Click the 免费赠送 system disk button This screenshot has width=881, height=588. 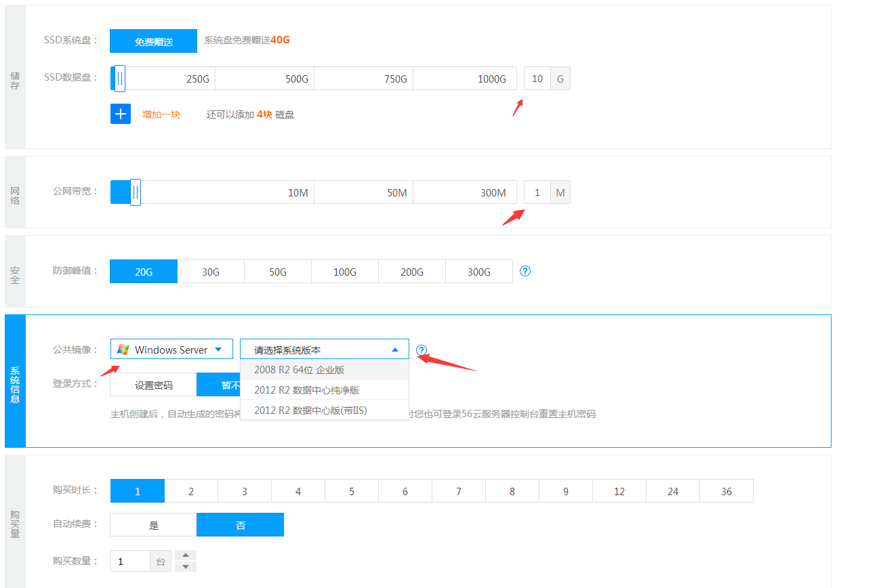[153, 41]
